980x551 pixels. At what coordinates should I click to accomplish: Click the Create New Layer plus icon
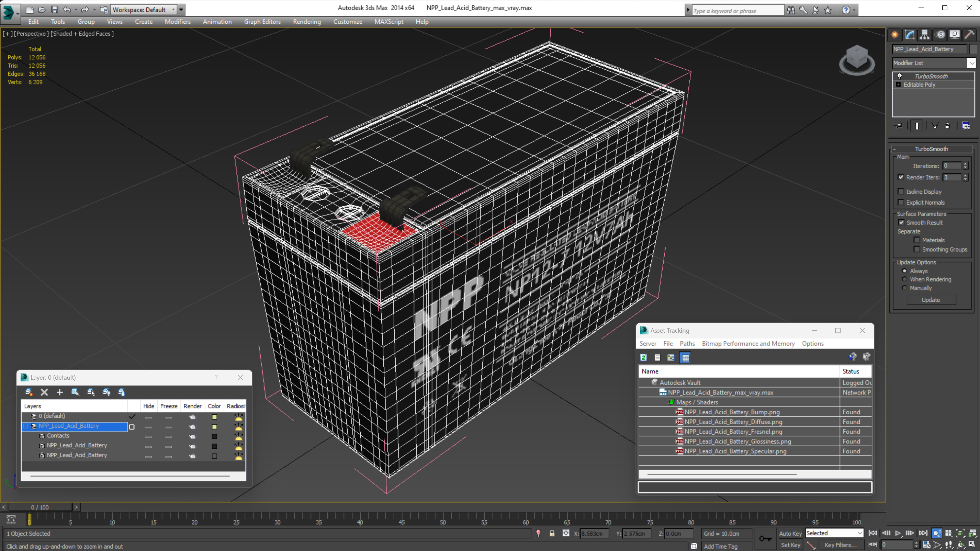pos(60,392)
